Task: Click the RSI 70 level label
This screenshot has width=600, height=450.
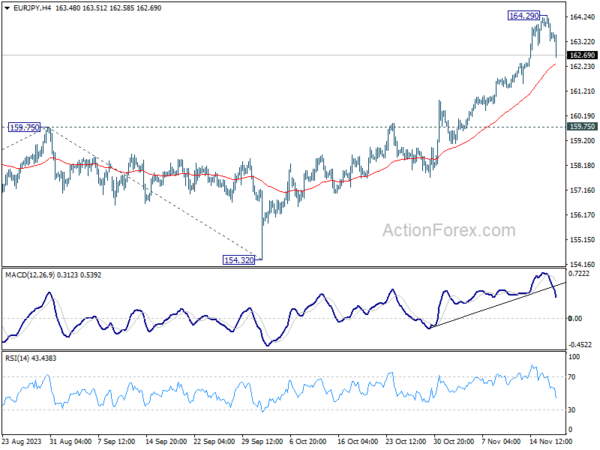Action: point(572,377)
